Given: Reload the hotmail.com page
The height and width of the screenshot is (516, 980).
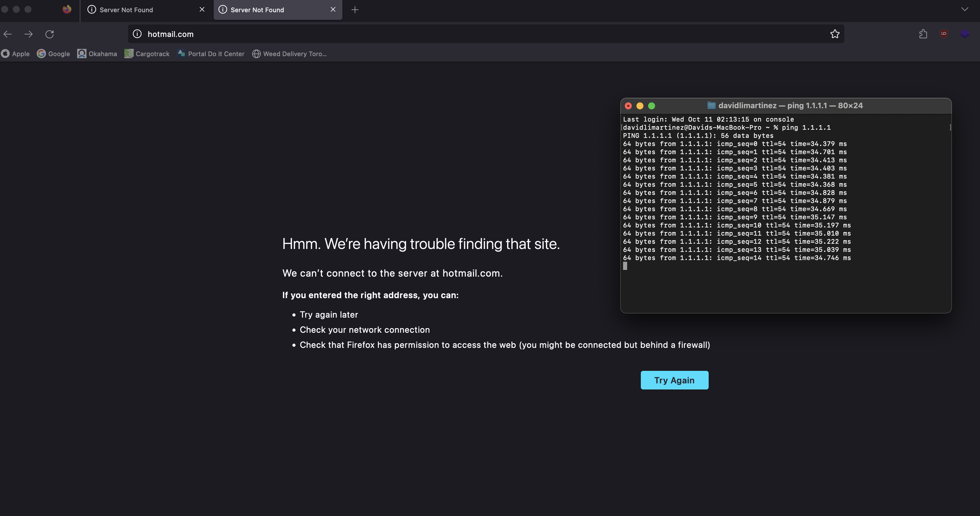Looking at the screenshot, I should pos(49,34).
